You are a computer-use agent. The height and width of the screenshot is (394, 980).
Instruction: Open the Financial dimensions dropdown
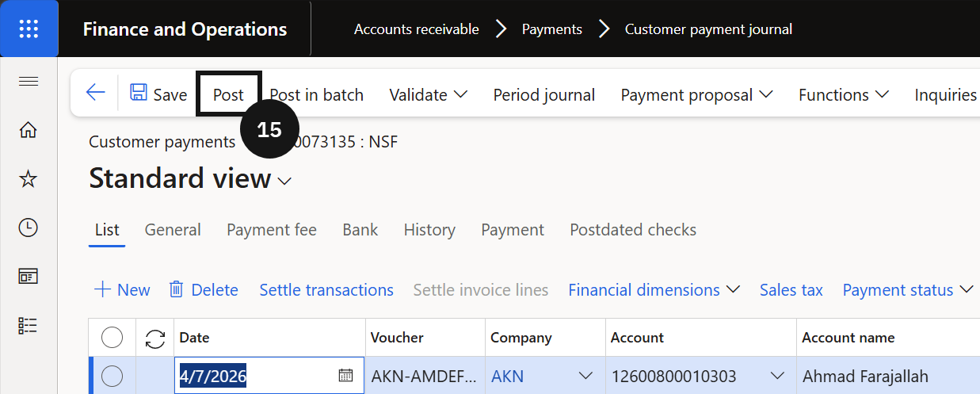click(x=654, y=290)
